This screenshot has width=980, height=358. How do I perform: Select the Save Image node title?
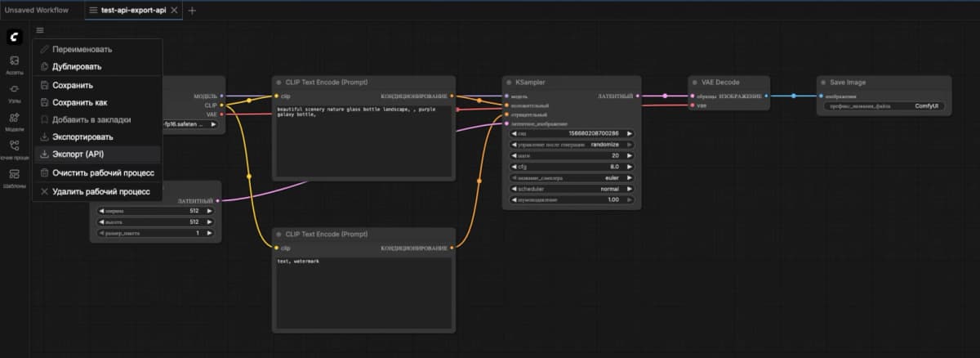[848, 83]
